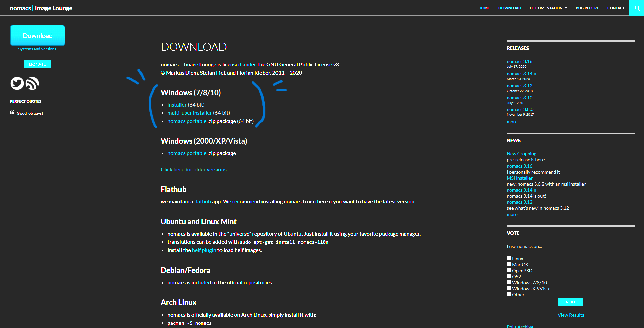Click the GNU General Public License v3 line

(250, 65)
